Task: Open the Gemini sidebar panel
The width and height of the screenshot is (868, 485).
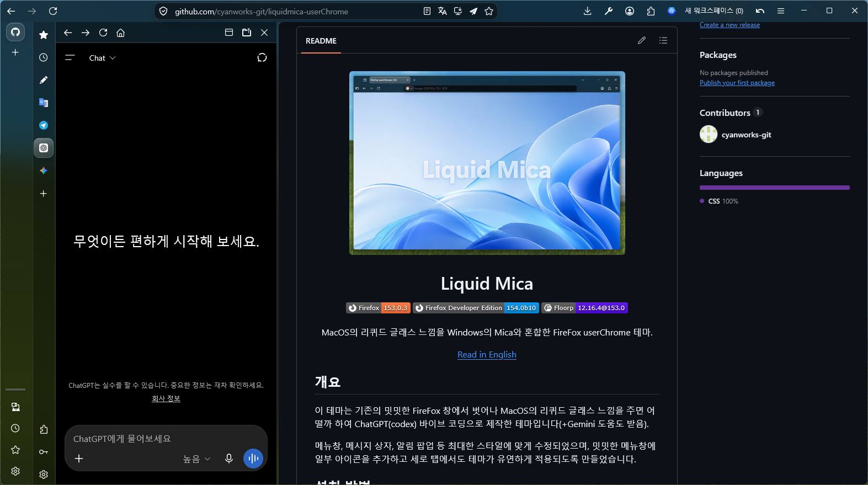Action: [44, 170]
